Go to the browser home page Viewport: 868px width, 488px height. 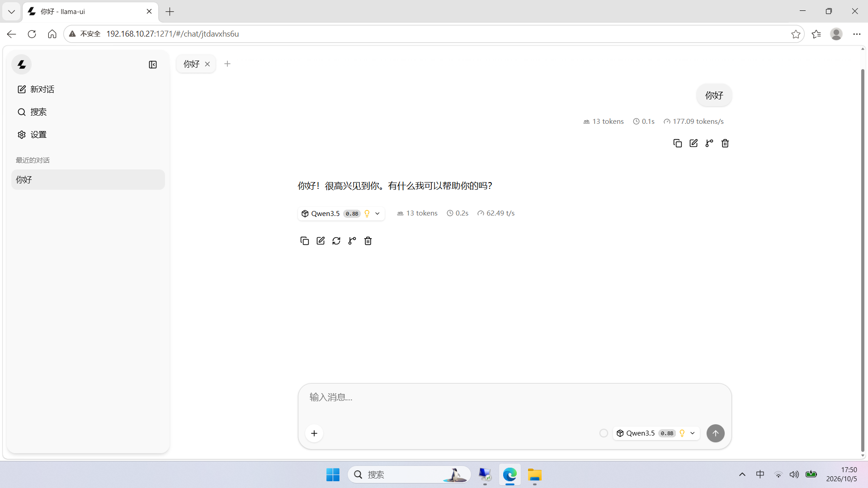(52, 34)
